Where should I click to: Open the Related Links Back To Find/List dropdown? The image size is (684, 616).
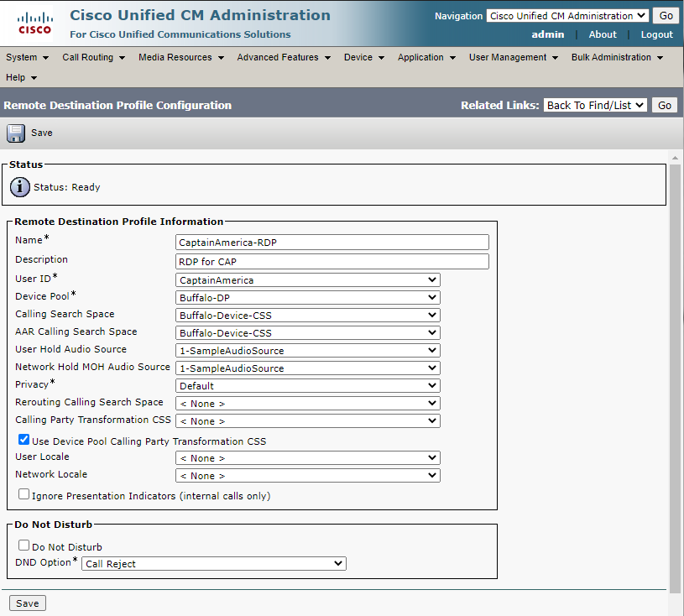pos(595,105)
